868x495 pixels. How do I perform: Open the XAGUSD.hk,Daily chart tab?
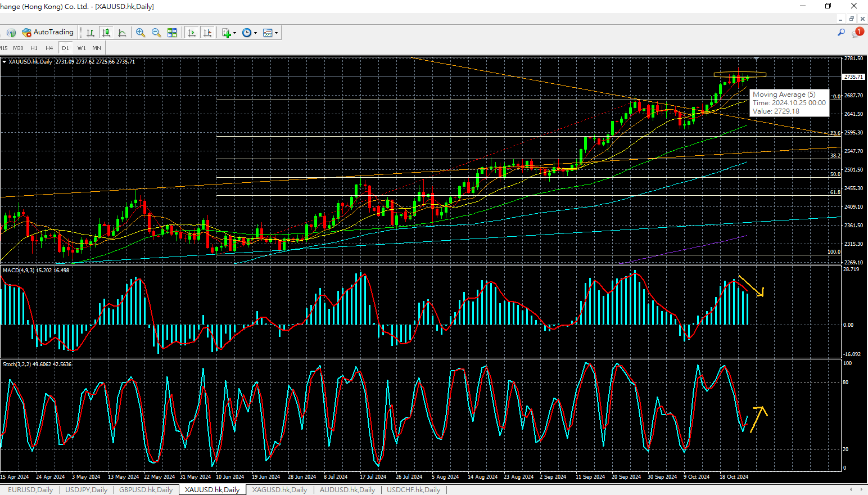click(x=279, y=490)
